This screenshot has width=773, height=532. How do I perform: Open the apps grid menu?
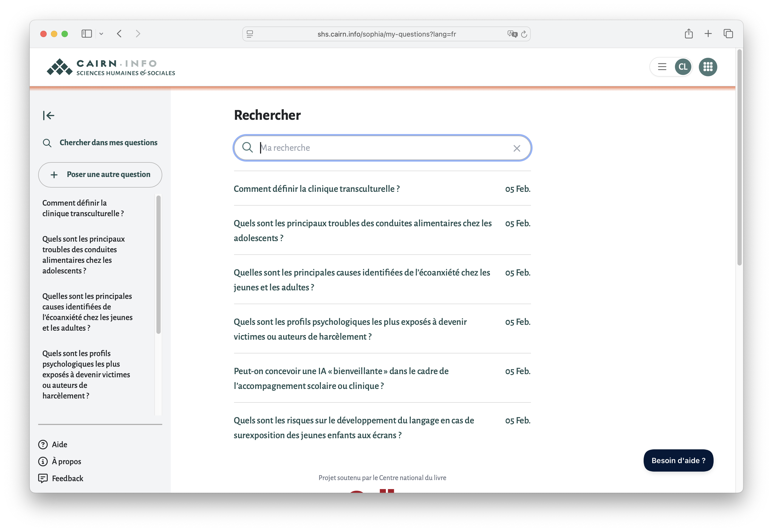708,67
